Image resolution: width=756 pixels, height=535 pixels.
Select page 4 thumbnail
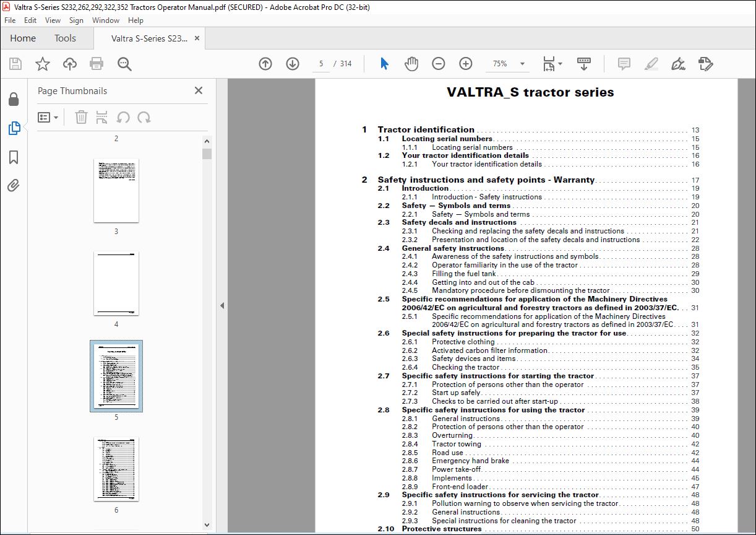click(116, 284)
